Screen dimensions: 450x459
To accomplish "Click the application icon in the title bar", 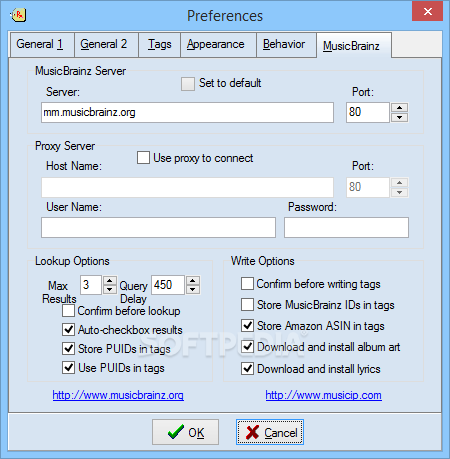I will pos(18,15).
